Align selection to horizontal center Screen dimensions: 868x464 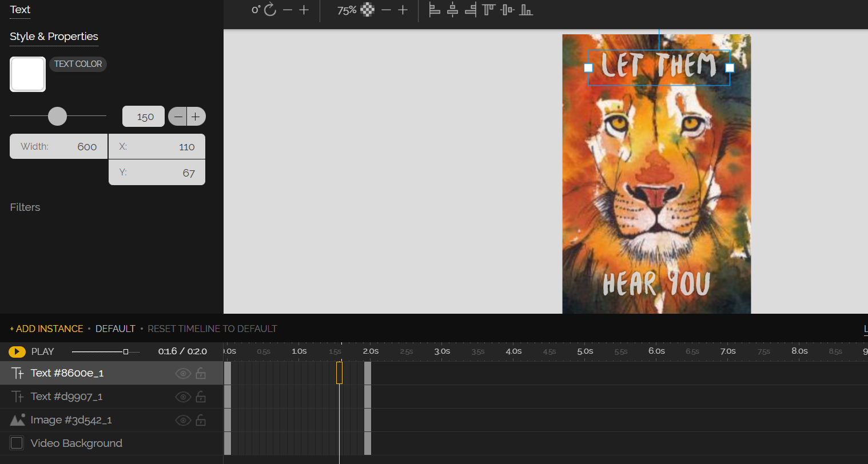tap(452, 10)
